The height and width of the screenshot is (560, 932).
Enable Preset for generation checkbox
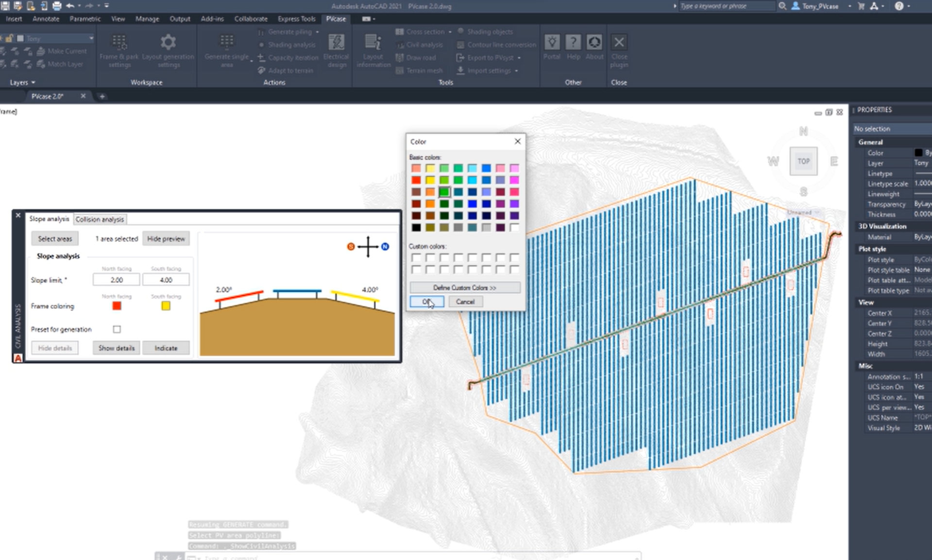pyautogui.click(x=116, y=329)
